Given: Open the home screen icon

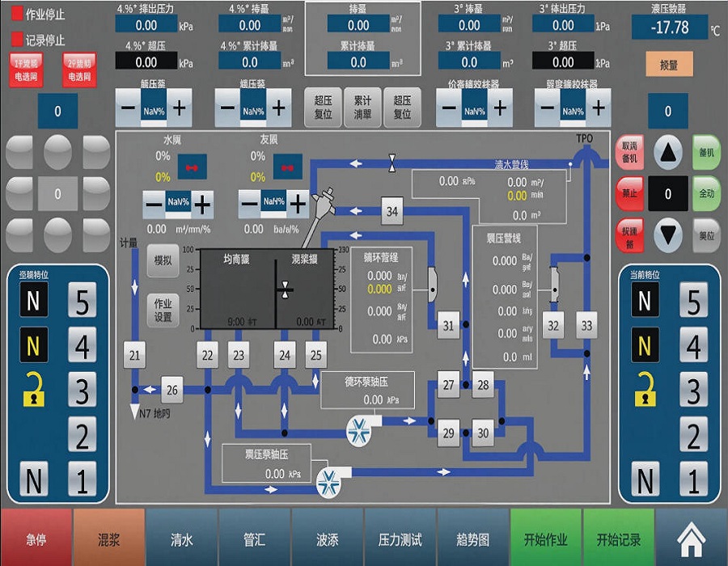Looking at the screenshot, I should point(692,539).
